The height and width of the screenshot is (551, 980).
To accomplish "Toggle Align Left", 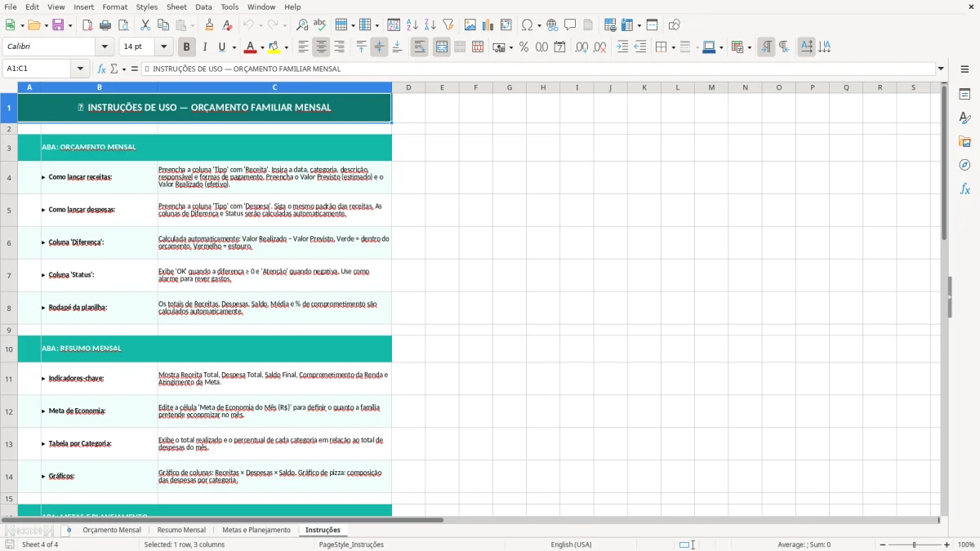I will [303, 47].
